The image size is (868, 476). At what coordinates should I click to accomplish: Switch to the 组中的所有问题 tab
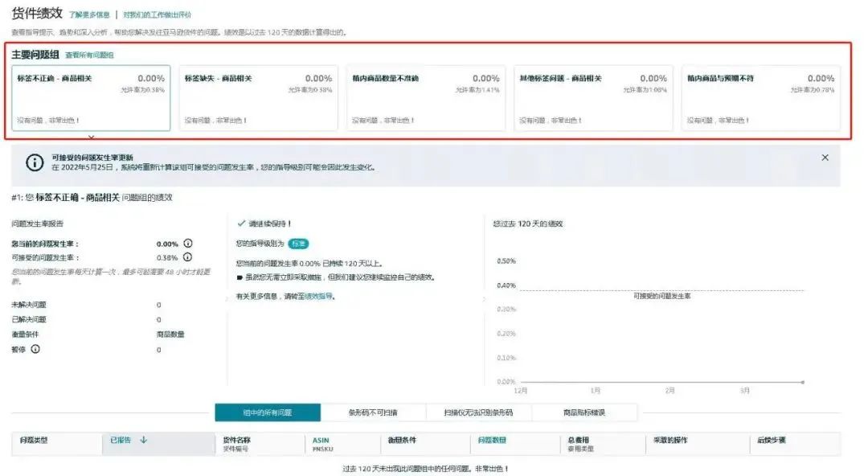[x=269, y=410]
